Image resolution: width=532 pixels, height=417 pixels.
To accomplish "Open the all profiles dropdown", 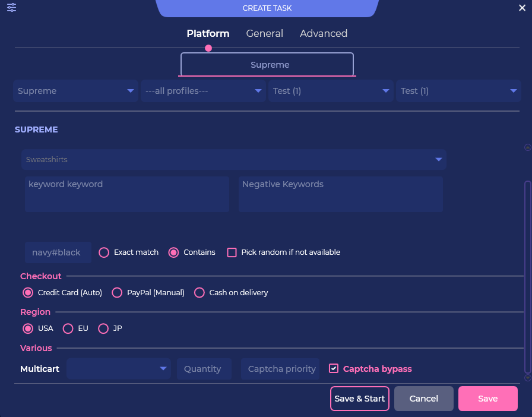I will [x=202, y=91].
